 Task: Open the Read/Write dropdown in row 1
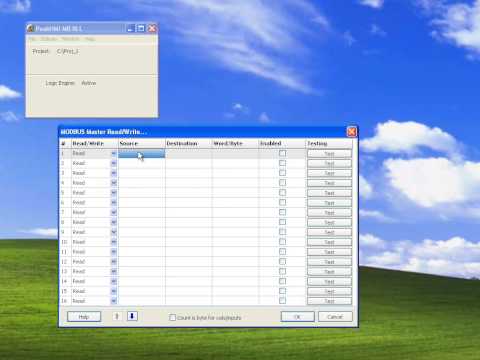coord(114,153)
